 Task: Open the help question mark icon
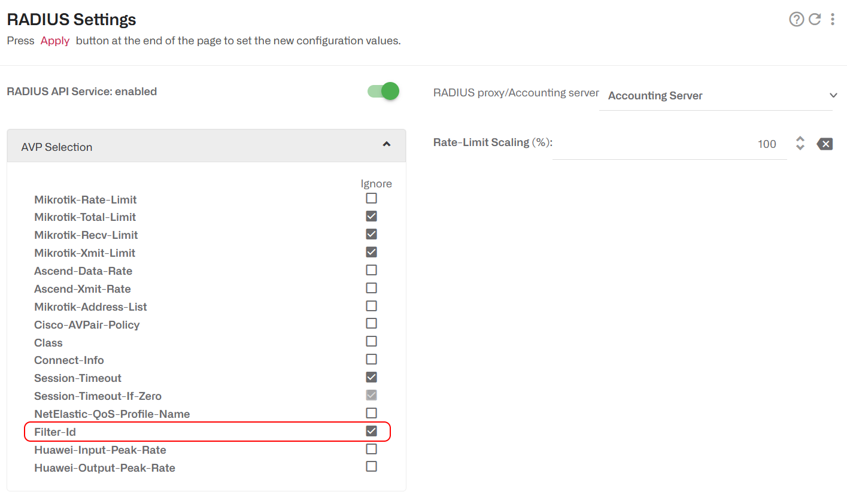pos(796,19)
